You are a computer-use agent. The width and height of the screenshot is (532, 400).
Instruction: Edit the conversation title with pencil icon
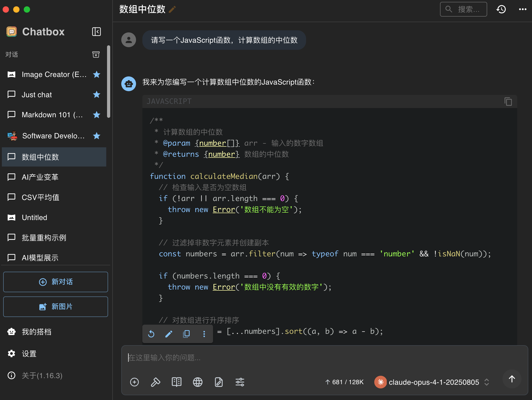pyautogui.click(x=172, y=9)
